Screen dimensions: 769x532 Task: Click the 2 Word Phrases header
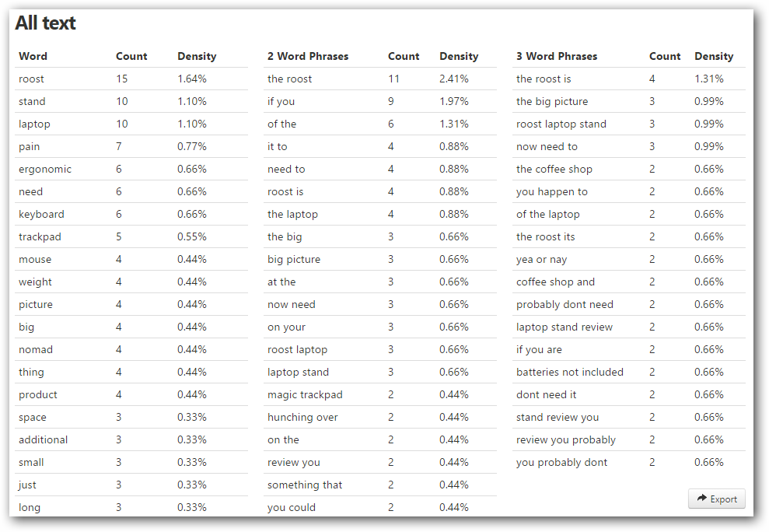click(x=307, y=57)
